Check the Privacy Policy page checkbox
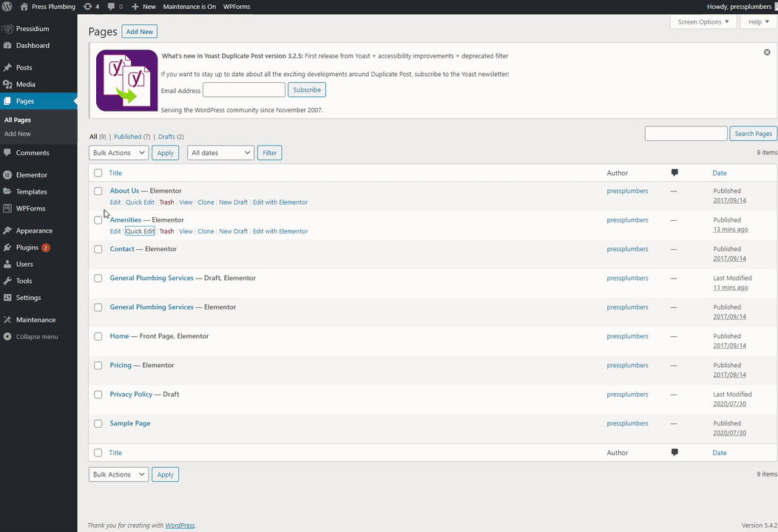778x532 pixels. pyautogui.click(x=98, y=395)
